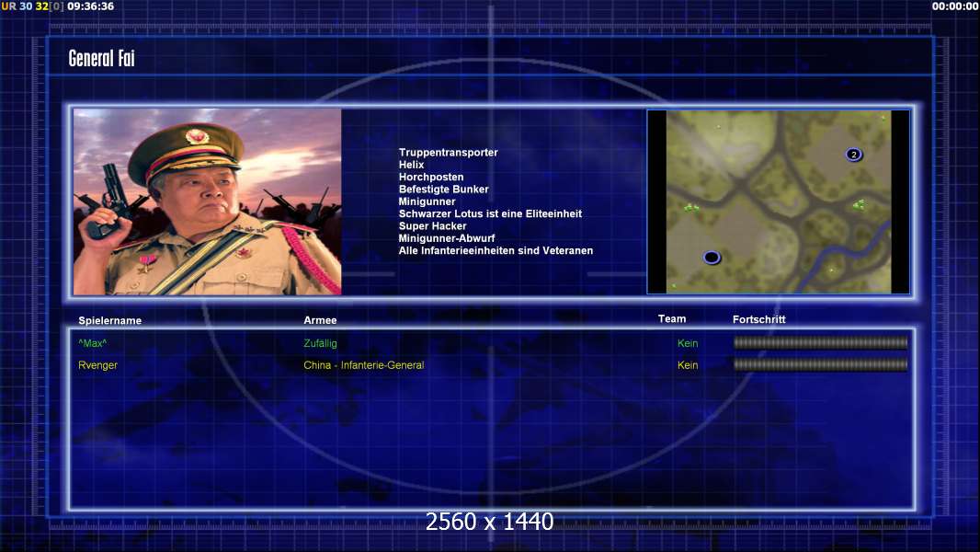Click the unnumbered start marker on minimap
The image size is (980, 552).
[712, 257]
